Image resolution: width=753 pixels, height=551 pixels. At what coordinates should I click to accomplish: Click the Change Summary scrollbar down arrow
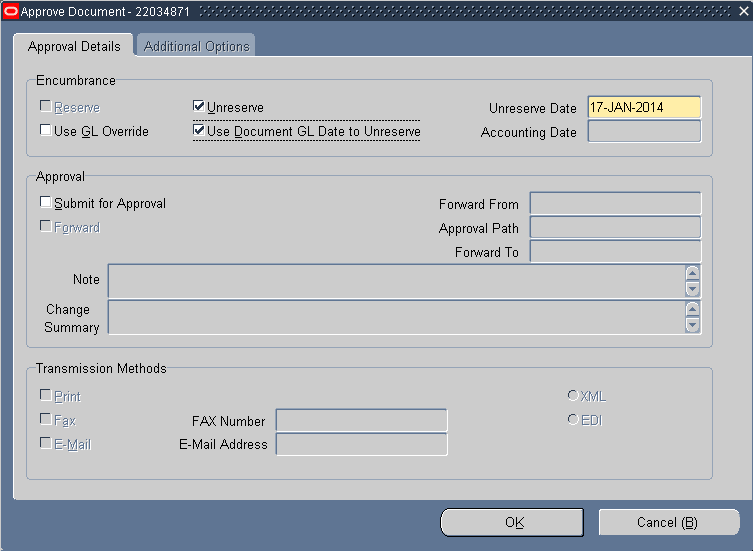click(692, 325)
